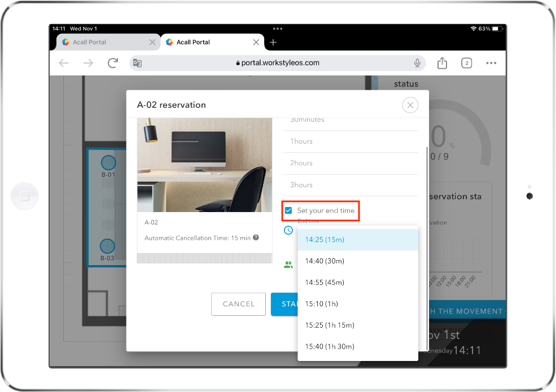
Task: Uncheck the Set your end time checkbox
Action: pyautogui.click(x=288, y=210)
